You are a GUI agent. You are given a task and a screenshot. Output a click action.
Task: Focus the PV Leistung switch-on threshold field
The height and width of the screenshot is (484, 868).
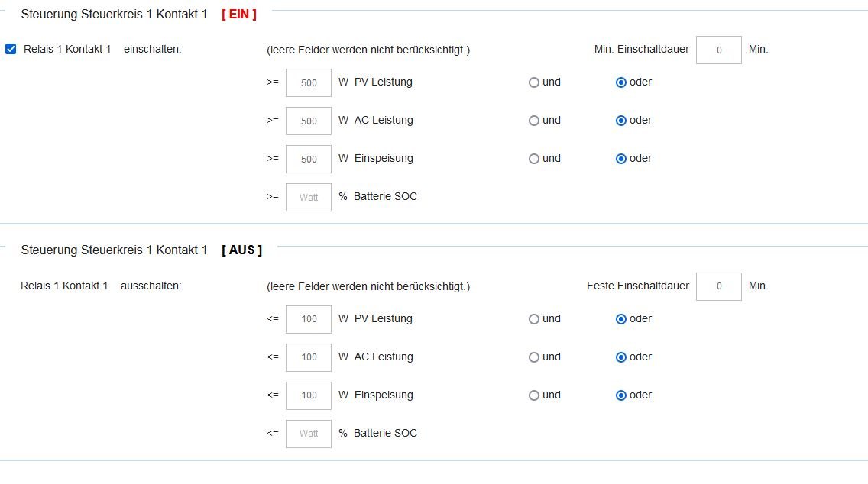[309, 83]
